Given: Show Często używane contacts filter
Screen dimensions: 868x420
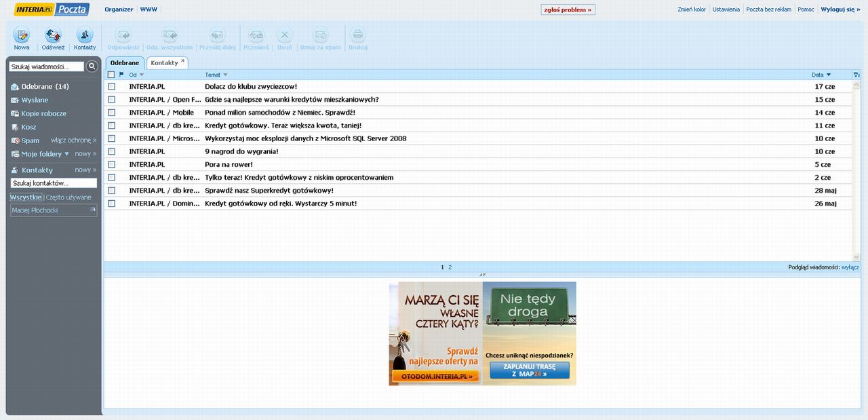Looking at the screenshot, I should pos(68,197).
